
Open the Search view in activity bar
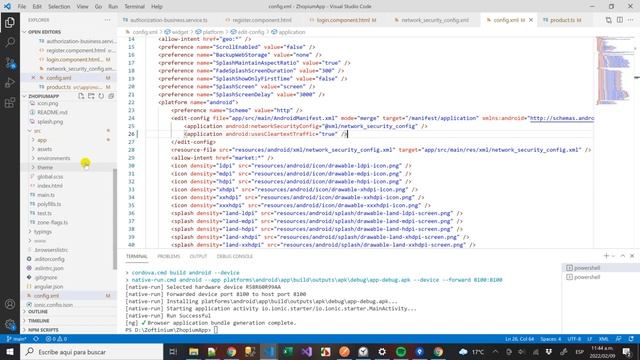coord(10,42)
